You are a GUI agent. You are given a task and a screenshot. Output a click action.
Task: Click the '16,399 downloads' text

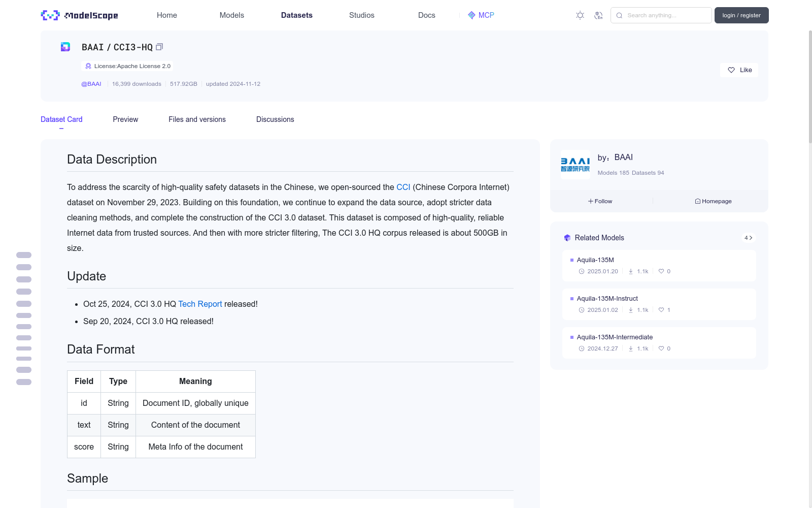[x=137, y=84]
